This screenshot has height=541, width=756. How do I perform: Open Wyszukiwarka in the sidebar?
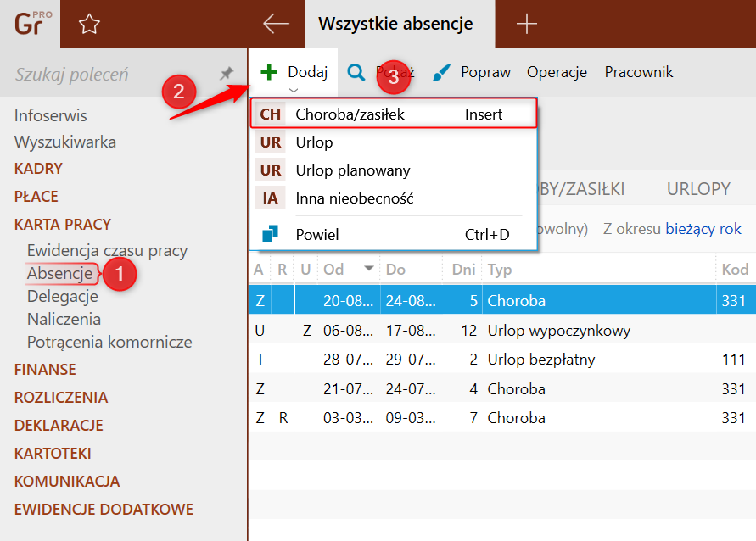65,142
